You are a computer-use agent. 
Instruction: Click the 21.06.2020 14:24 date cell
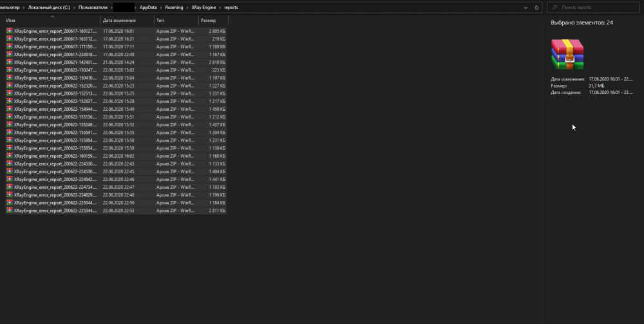point(118,62)
